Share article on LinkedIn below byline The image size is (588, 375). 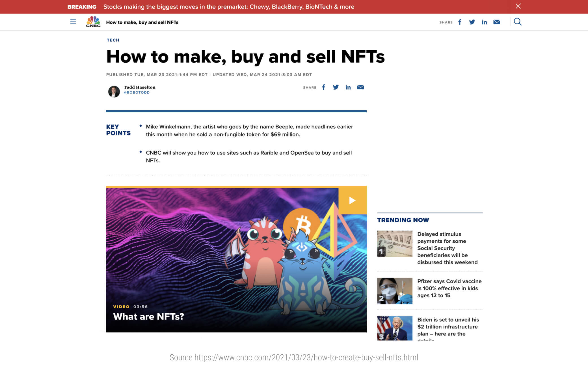coord(348,87)
